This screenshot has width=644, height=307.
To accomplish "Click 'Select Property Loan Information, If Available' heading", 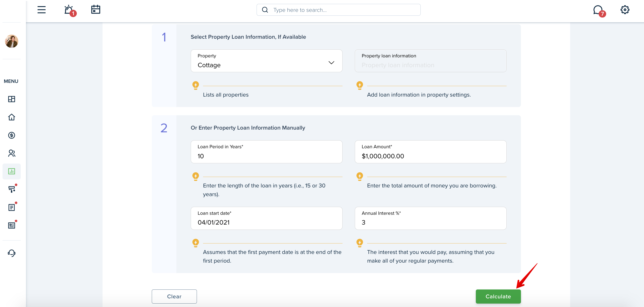I will [248, 37].
